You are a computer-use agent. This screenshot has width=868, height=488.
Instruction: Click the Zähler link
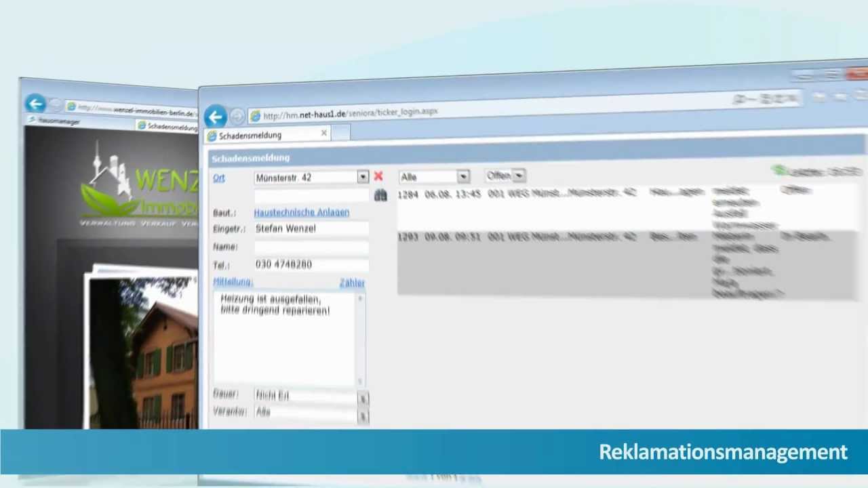click(x=352, y=283)
